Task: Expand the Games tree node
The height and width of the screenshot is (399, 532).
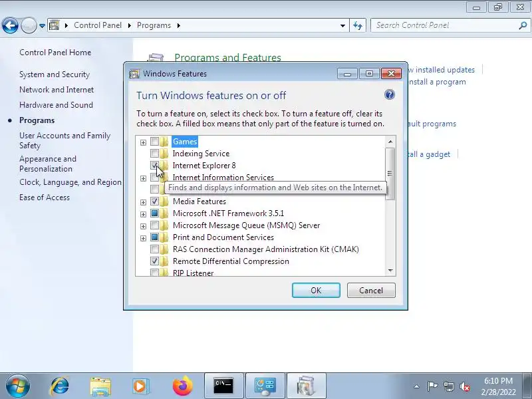Action: pyautogui.click(x=143, y=142)
